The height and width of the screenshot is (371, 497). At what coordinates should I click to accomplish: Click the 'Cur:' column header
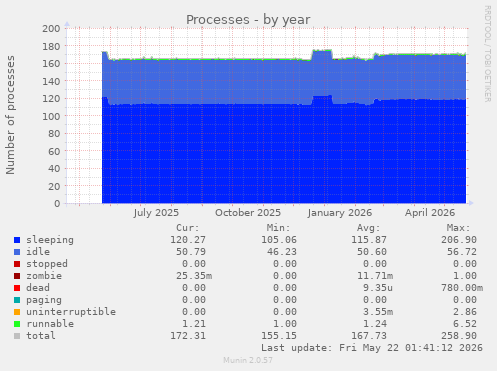pos(188,228)
